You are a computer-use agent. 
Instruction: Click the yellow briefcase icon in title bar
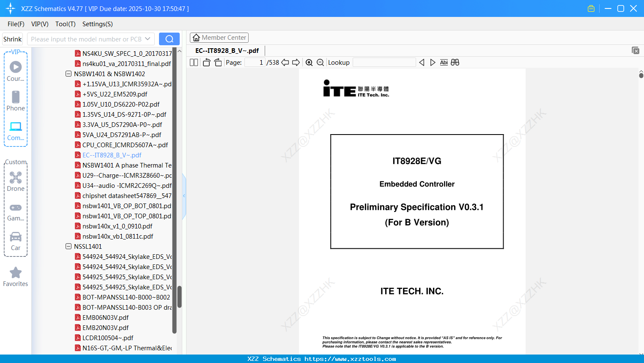(591, 8)
